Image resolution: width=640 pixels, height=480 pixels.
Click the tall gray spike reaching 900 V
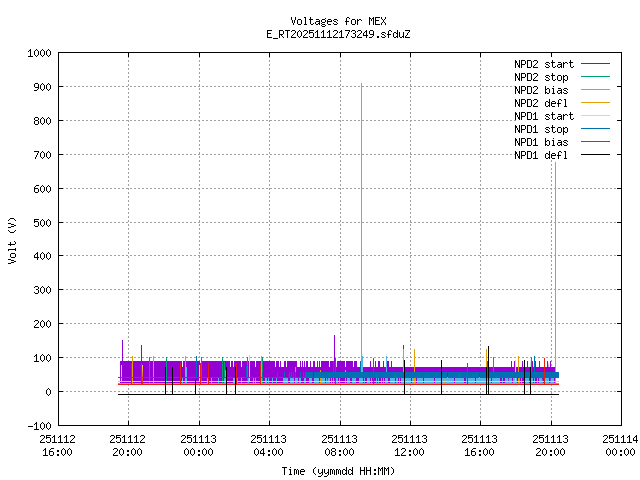pos(361,200)
